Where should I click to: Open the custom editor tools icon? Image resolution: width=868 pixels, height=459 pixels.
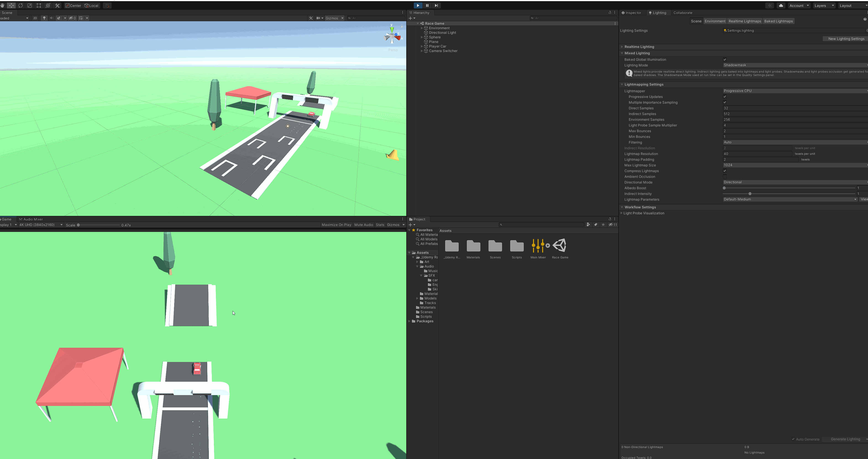pyautogui.click(x=57, y=5)
